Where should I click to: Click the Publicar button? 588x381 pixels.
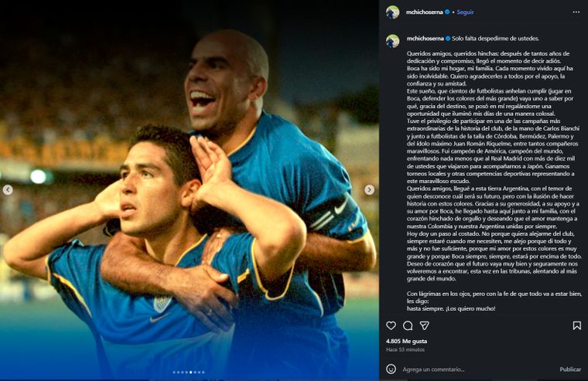(570, 369)
